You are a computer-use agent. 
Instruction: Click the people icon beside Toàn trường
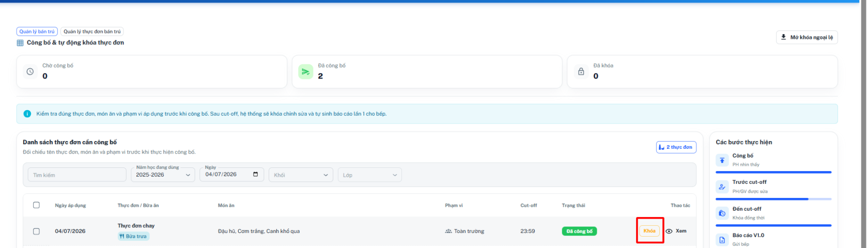pos(448,231)
